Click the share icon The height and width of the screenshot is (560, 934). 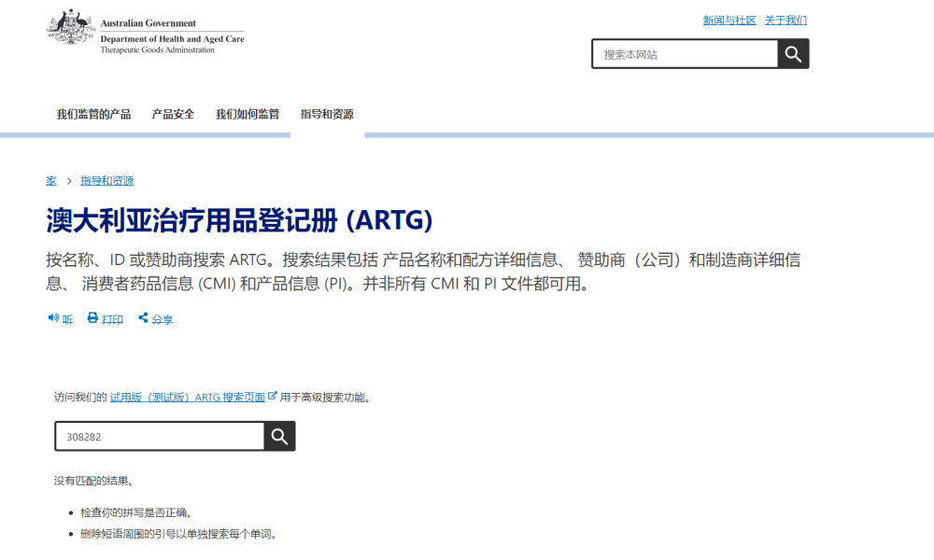click(x=143, y=317)
